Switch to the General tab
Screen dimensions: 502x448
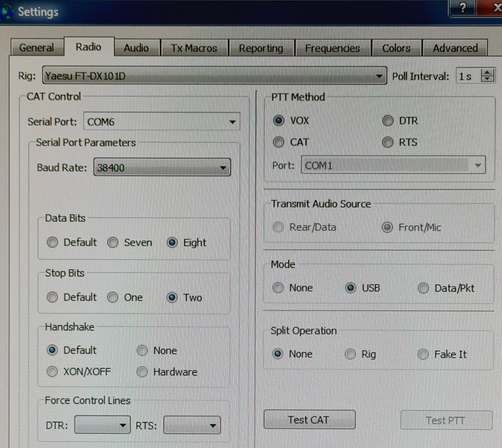pos(37,48)
